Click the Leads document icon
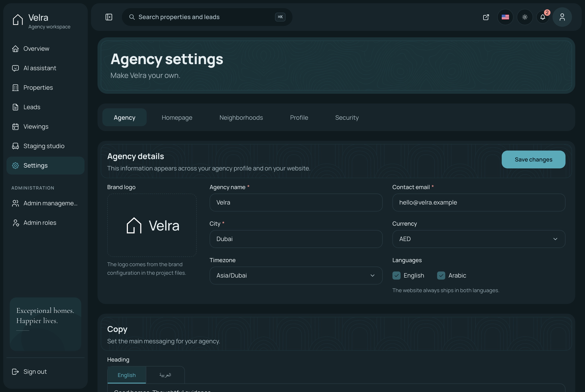Image resolution: width=585 pixels, height=392 pixels. click(x=15, y=107)
